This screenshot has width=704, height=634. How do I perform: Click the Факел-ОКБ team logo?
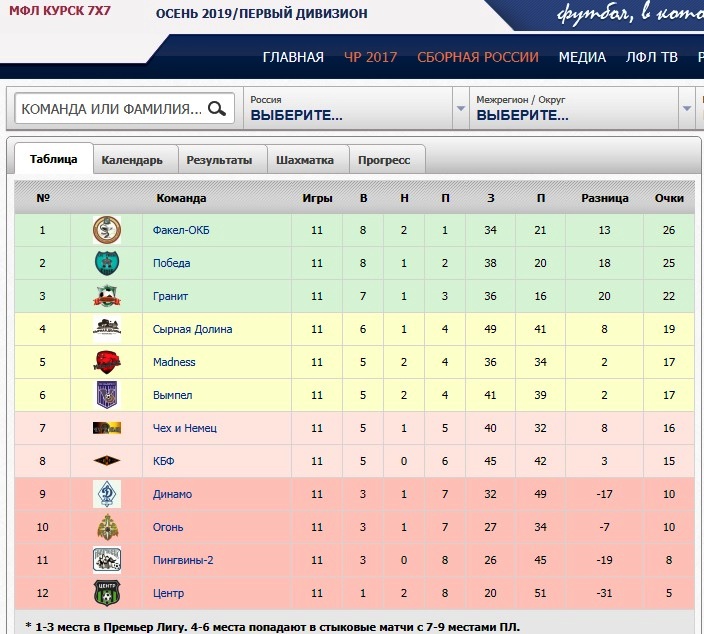coord(107,230)
